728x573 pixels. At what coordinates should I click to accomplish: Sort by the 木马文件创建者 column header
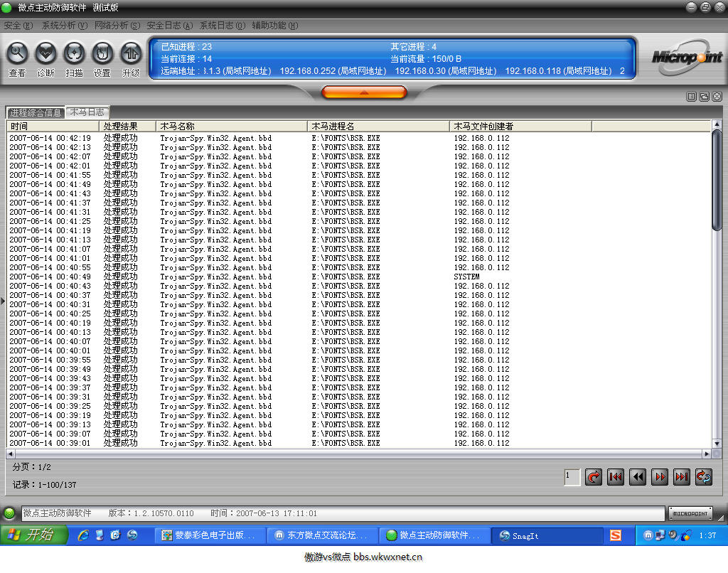[x=520, y=127]
